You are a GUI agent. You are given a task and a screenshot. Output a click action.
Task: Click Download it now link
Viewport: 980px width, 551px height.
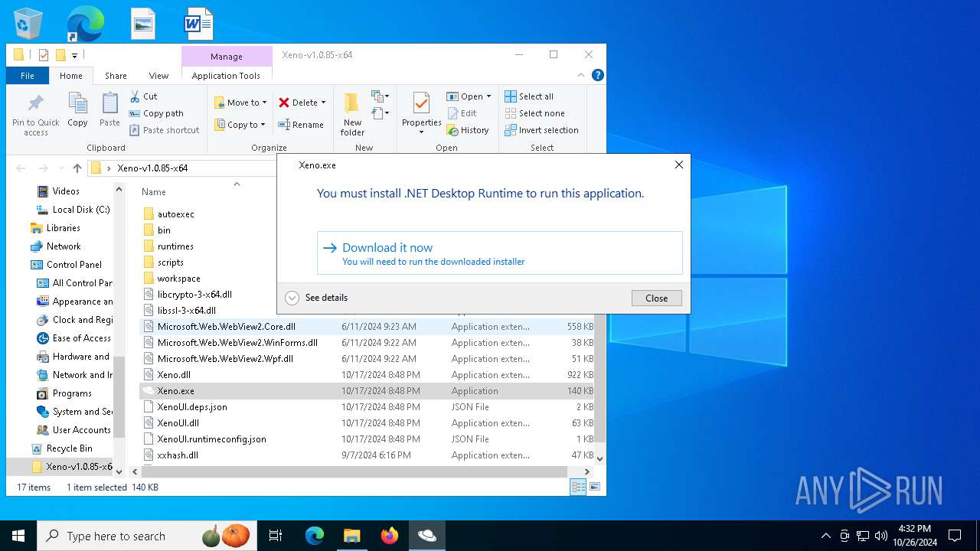(499, 253)
